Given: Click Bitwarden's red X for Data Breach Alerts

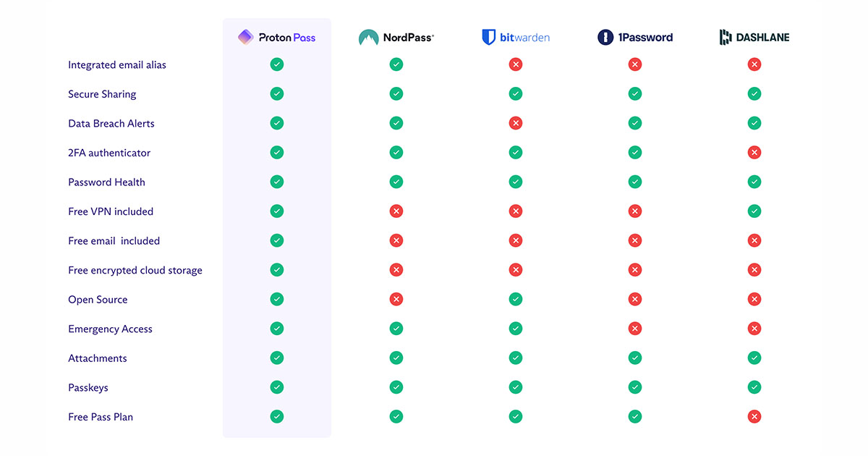Looking at the screenshot, I should (x=515, y=123).
